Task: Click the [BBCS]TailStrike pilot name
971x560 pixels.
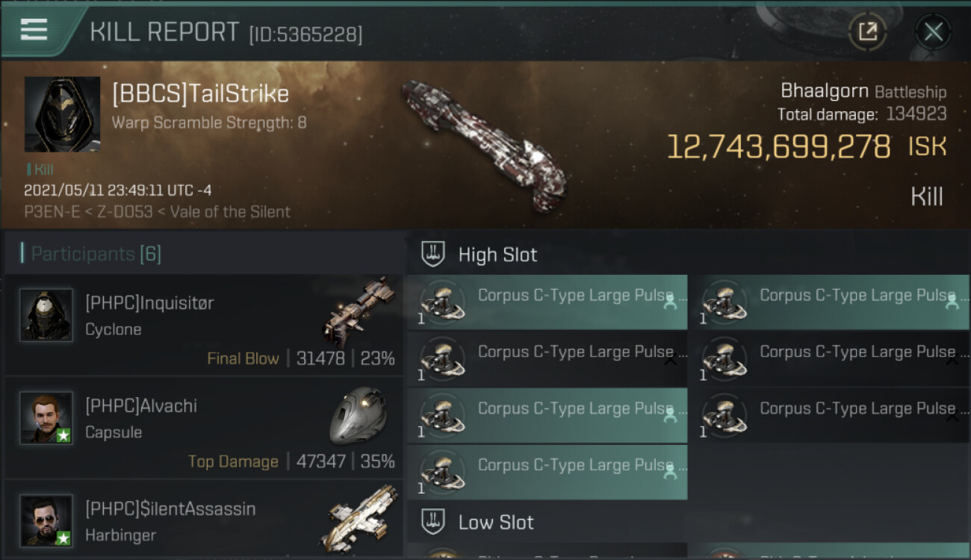Action: tap(200, 94)
